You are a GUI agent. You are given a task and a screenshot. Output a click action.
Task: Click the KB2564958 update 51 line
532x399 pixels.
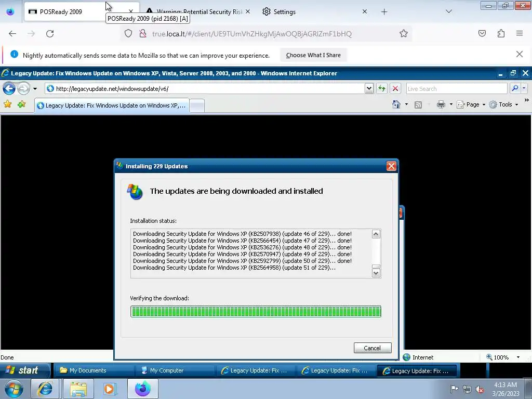[234, 268]
